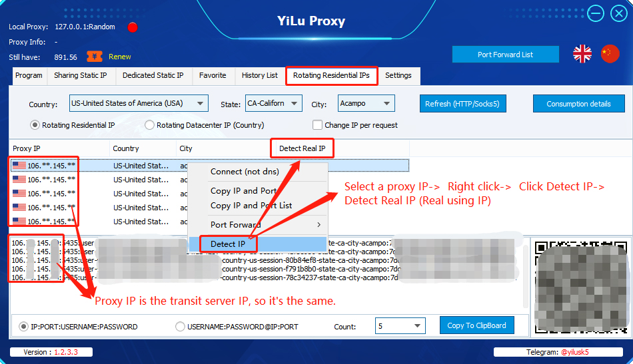Choose Copy IP and Port menu item

pyautogui.click(x=258, y=191)
